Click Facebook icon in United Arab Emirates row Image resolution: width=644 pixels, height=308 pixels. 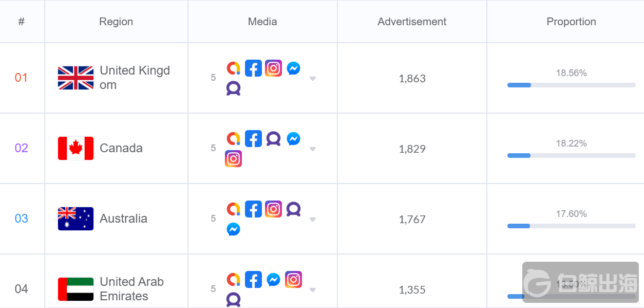pos(253,280)
